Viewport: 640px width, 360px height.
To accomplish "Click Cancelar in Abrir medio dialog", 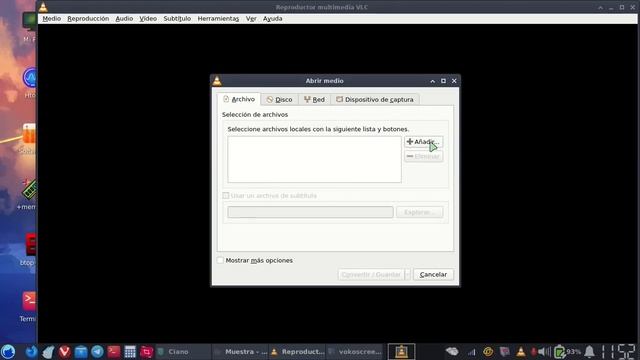I will click(x=433, y=275).
